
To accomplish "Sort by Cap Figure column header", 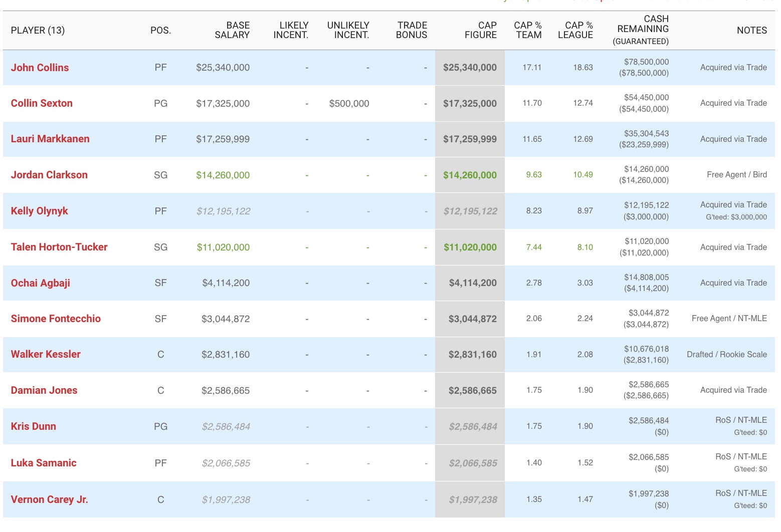I will (480, 30).
